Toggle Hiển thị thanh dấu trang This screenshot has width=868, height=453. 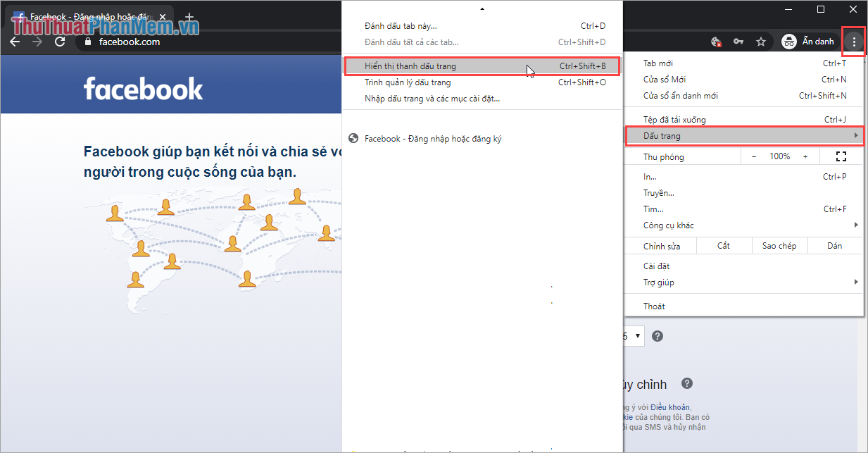422,66
